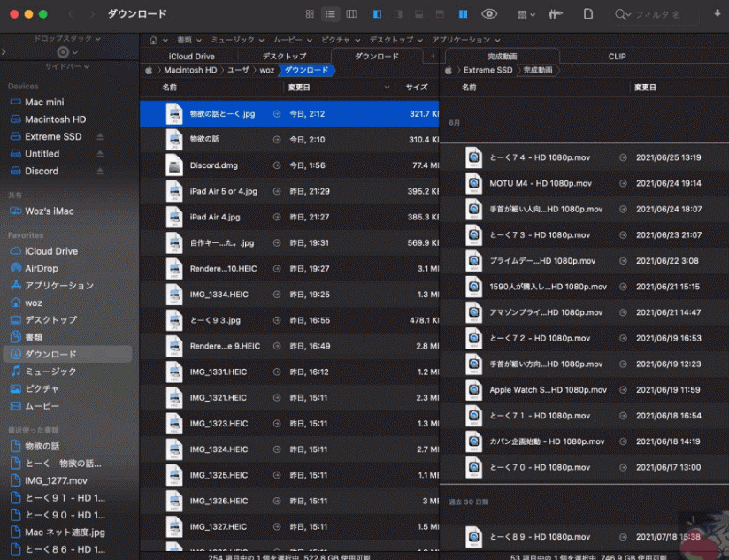729x560 pixels.
Task: Open woz home folder in sidebar
Action: click(x=33, y=303)
